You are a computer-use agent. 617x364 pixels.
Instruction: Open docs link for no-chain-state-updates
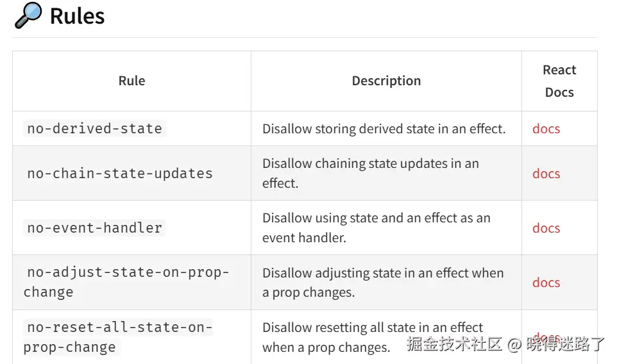coord(546,174)
